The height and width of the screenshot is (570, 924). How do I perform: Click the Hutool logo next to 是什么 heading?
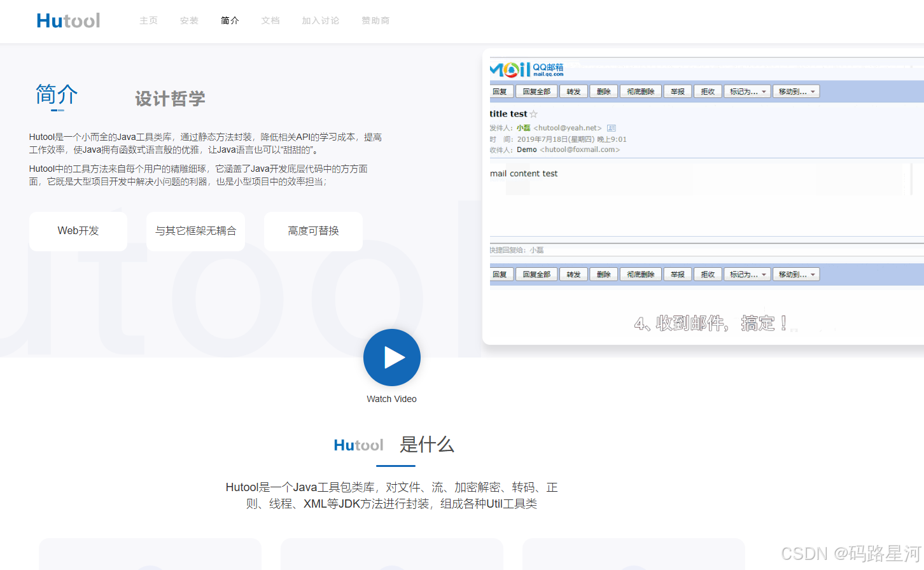pyautogui.click(x=358, y=445)
